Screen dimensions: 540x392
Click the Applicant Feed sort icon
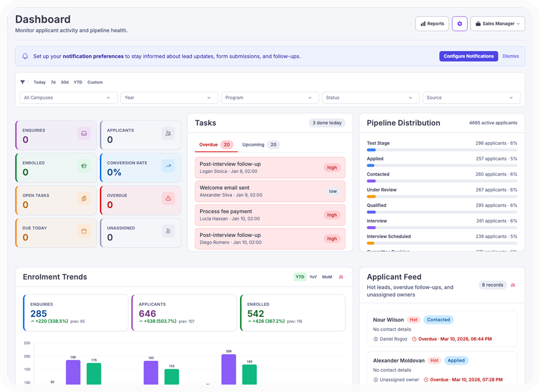click(x=513, y=285)
